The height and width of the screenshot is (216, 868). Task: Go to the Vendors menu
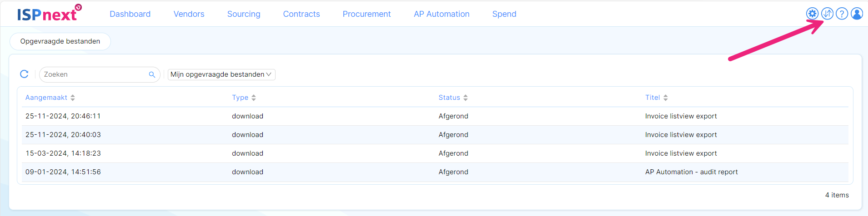pyautogui.click(x=189, y=14)
